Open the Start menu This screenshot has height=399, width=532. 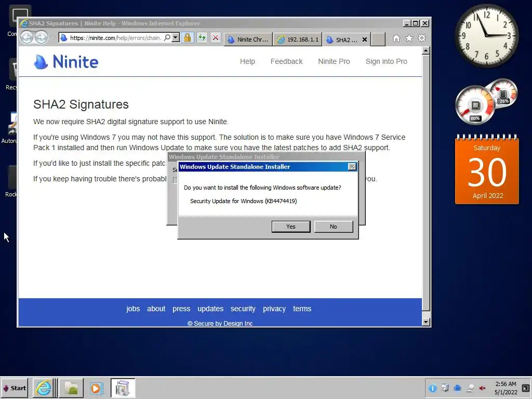click(14, 388)
